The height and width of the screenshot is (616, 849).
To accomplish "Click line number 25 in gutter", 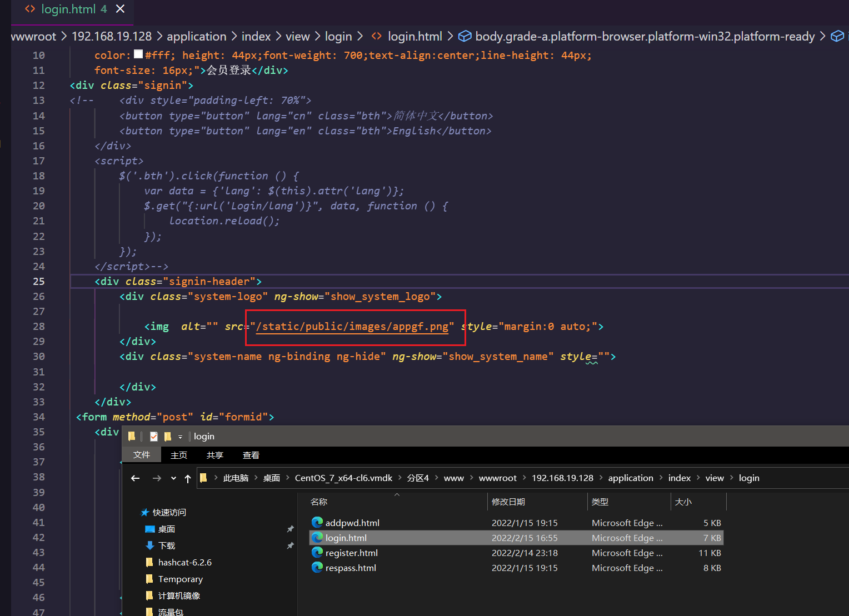I will [38, 282].
